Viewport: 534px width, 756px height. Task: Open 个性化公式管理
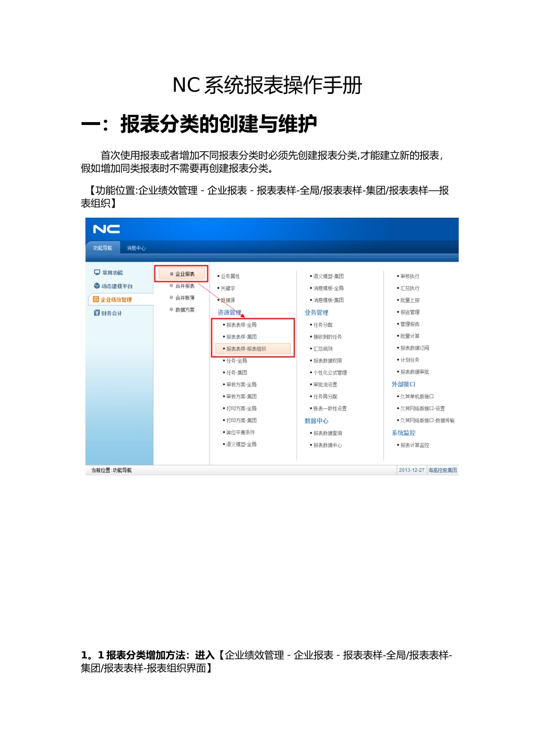[x=330, y=372]
